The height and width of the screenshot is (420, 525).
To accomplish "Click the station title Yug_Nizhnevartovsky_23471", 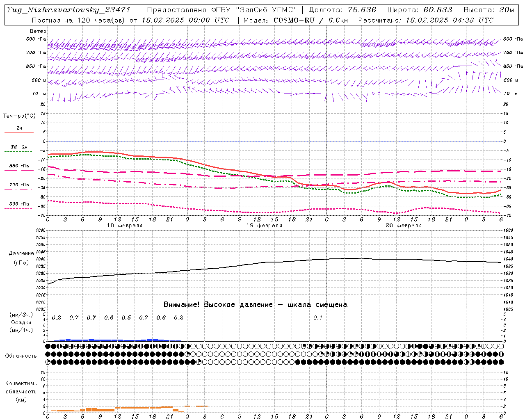I will [68, 10].
